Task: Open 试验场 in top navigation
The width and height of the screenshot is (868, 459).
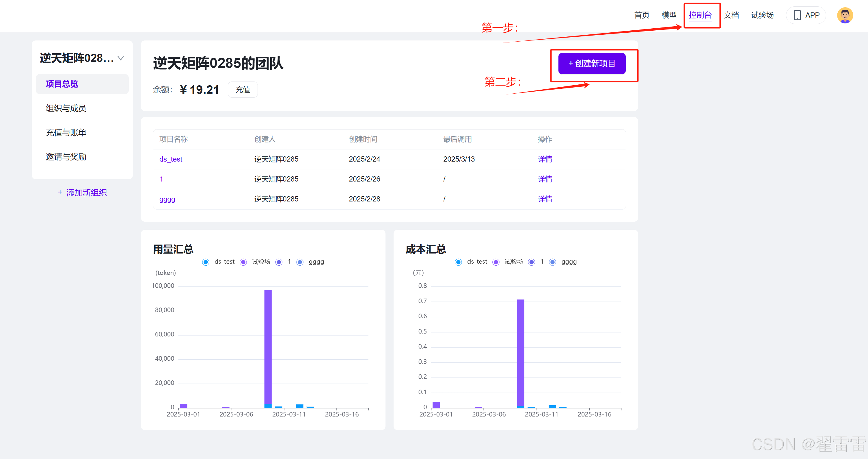Action: 762,15
